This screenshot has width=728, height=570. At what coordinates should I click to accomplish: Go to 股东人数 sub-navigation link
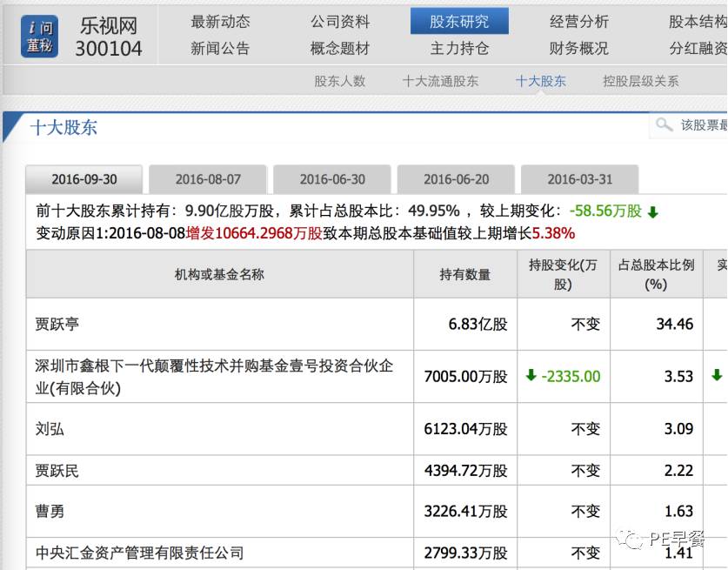click(340, 81)
